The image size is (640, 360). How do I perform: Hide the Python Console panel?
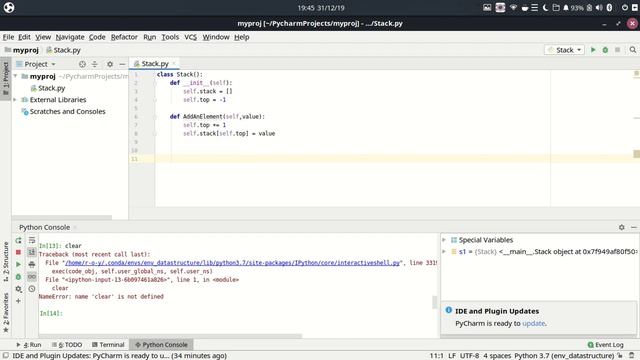[x=633, y=227]
